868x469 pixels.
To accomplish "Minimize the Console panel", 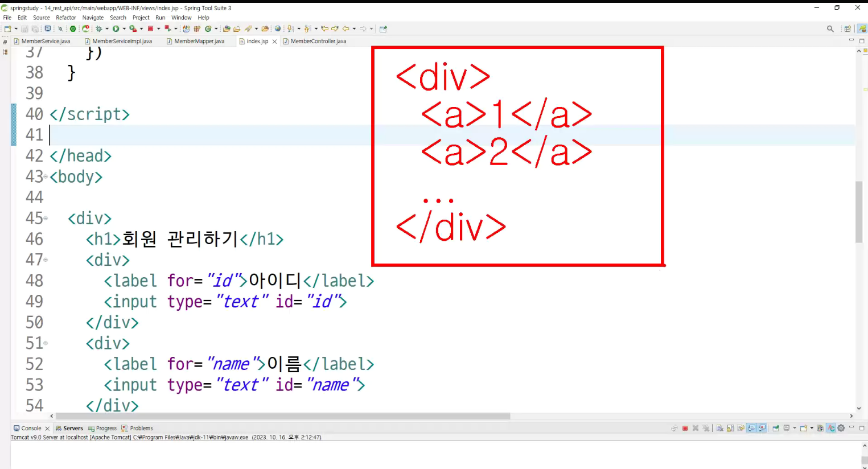I will click(852, 427).
